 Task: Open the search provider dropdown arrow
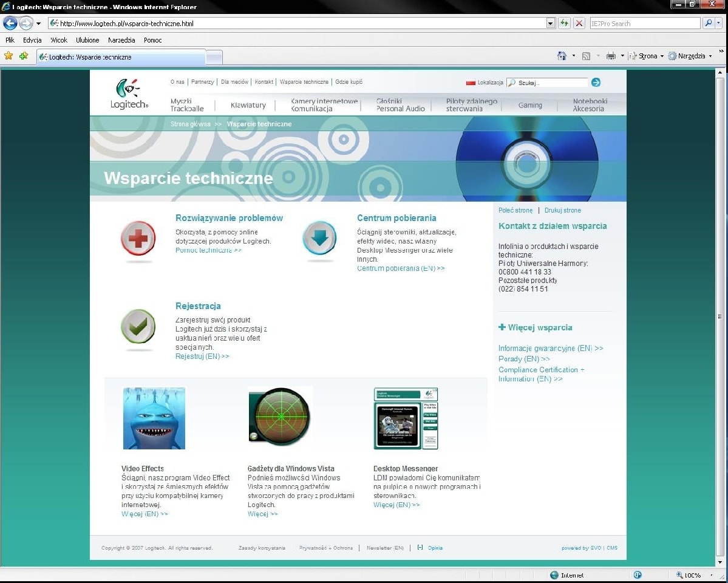coord(719,22)
